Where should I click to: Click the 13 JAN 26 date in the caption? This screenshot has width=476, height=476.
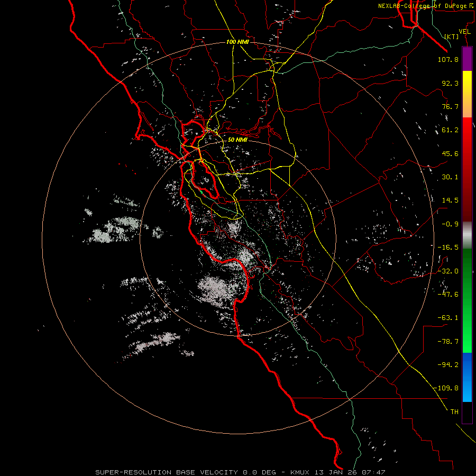click(x=336, y=472)
